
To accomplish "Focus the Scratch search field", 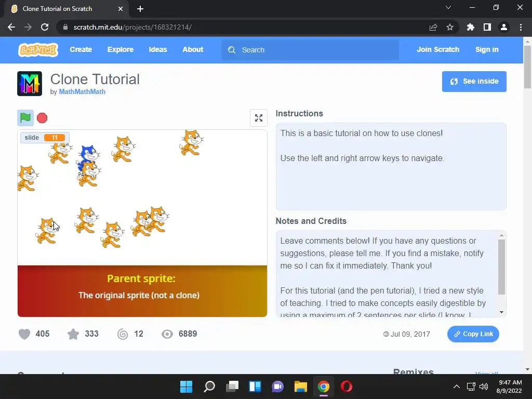I will 310,50.
